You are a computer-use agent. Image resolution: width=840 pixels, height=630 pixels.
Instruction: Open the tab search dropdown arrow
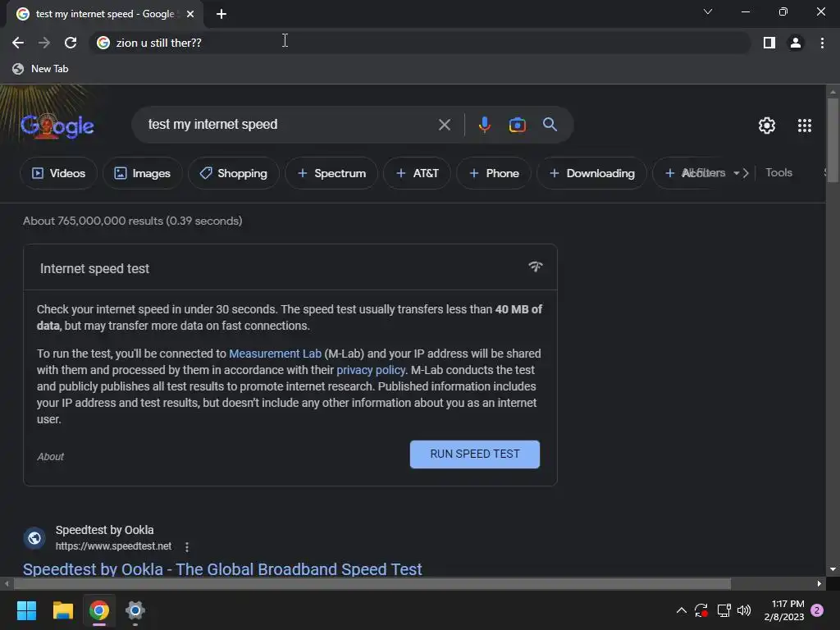click(708, 11)
